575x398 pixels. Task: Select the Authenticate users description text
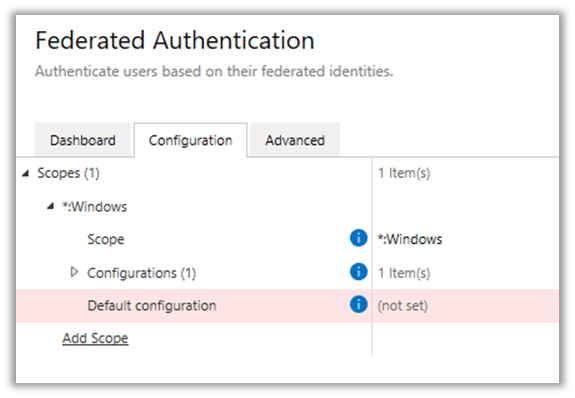pos(214,71)
